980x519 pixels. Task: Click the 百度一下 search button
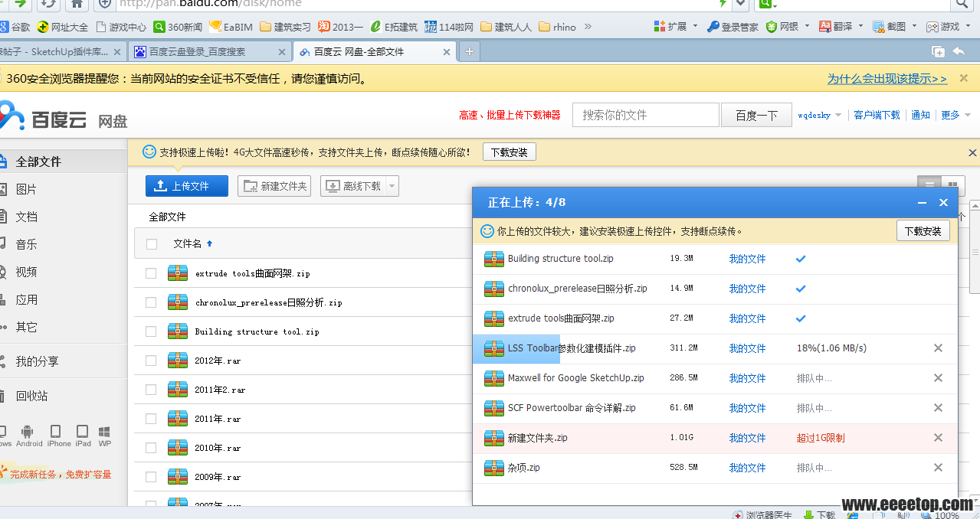pos(756,115)
